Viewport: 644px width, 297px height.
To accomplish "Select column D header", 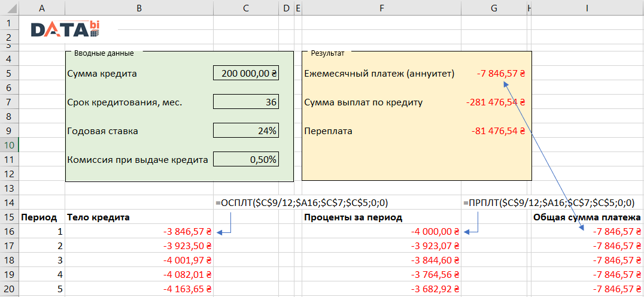I will pyautogui.click(x=286, y=8).
